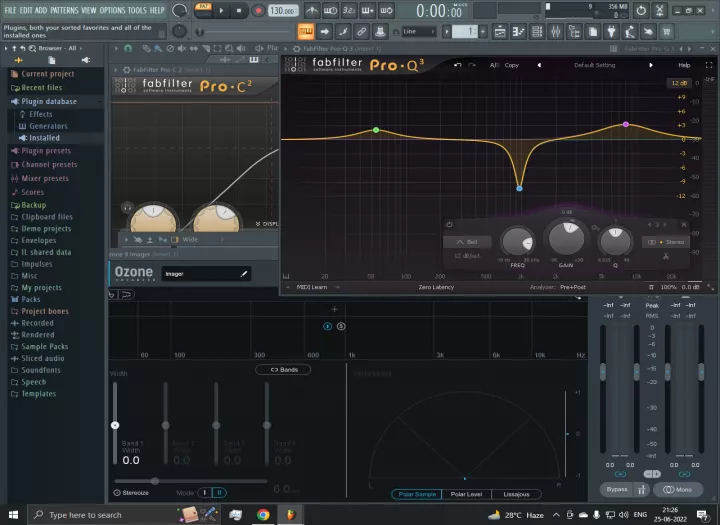Select the Installed tree item

[x=45, y=138]
